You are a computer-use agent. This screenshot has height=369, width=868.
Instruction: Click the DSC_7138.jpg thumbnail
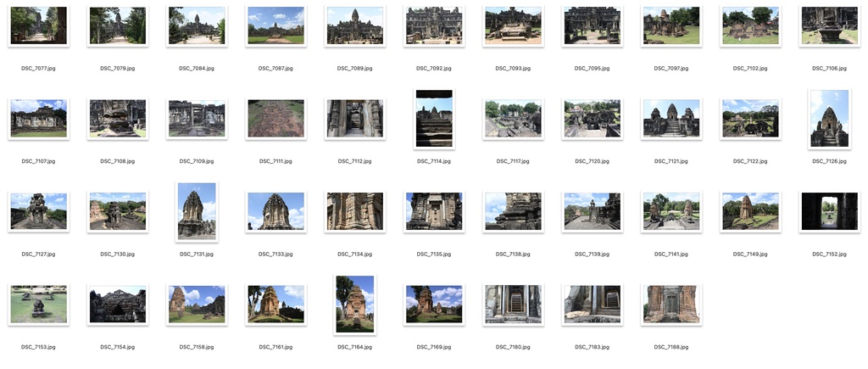click(x=513, y=211)
